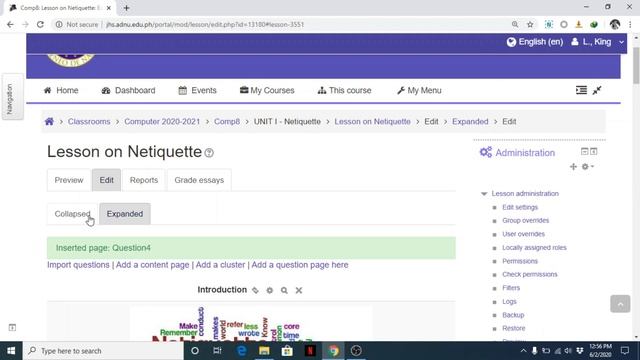Switch to the Preview tab
This screenshot has width=640, height=360.
coord(69,180)
